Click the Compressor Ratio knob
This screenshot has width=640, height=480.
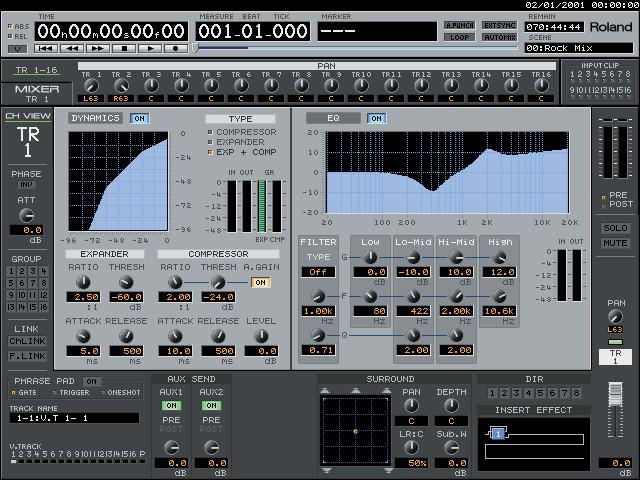click(175, 283)
